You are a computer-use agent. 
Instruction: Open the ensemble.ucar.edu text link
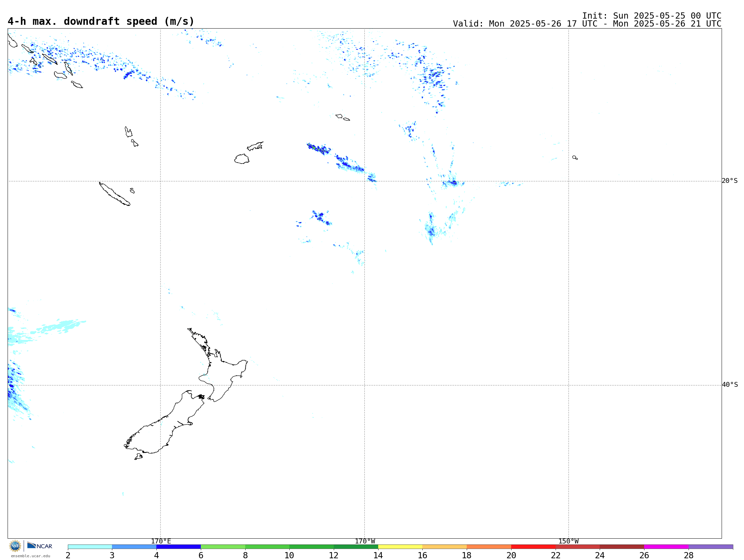(x=31, y=556)
